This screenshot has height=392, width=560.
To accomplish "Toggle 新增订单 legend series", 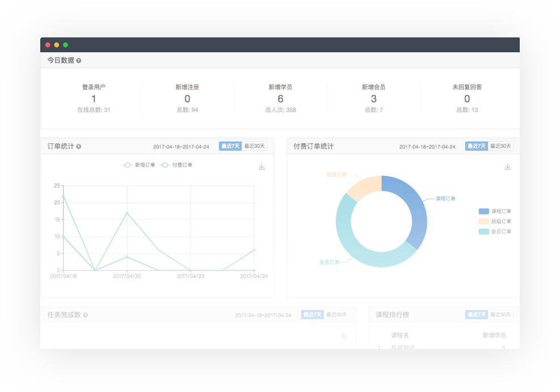I will [x=138, y=165].
